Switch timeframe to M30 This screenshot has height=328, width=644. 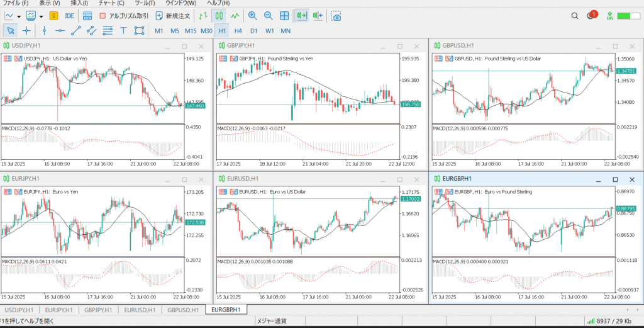pyautogui.click(x=206, y=31)
